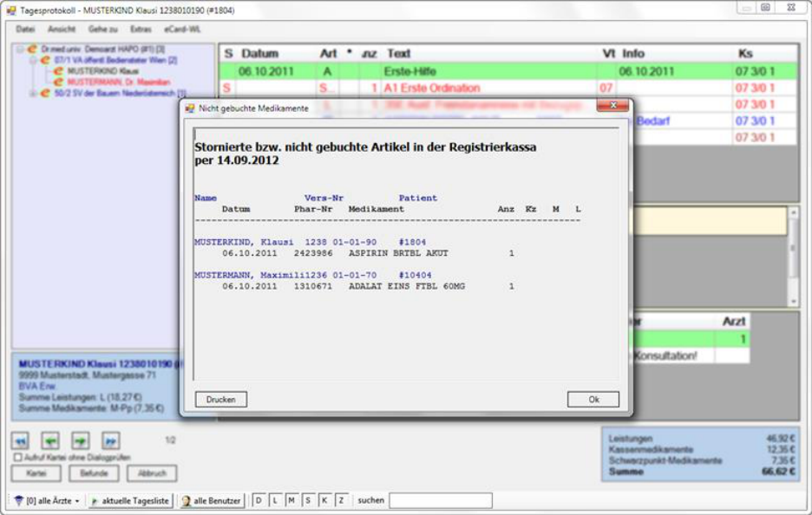Viewport: 812px width, 515px height.
Task: Open the Extras menu
Action: 141,29
